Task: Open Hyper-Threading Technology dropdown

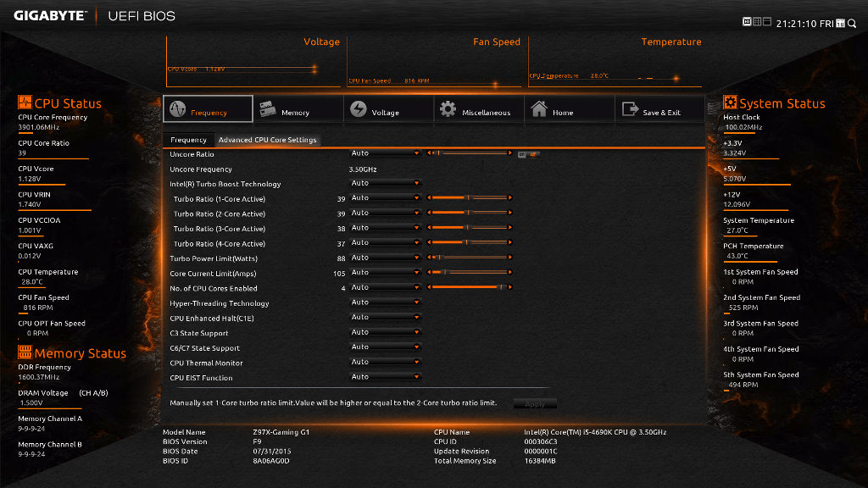Action: 385,302
